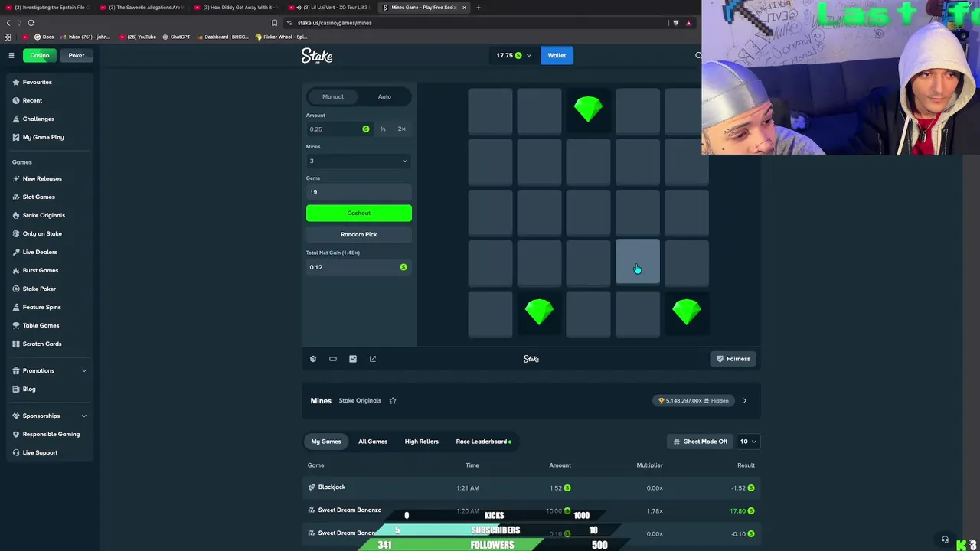Select High Rollers tab

[422, 442]
